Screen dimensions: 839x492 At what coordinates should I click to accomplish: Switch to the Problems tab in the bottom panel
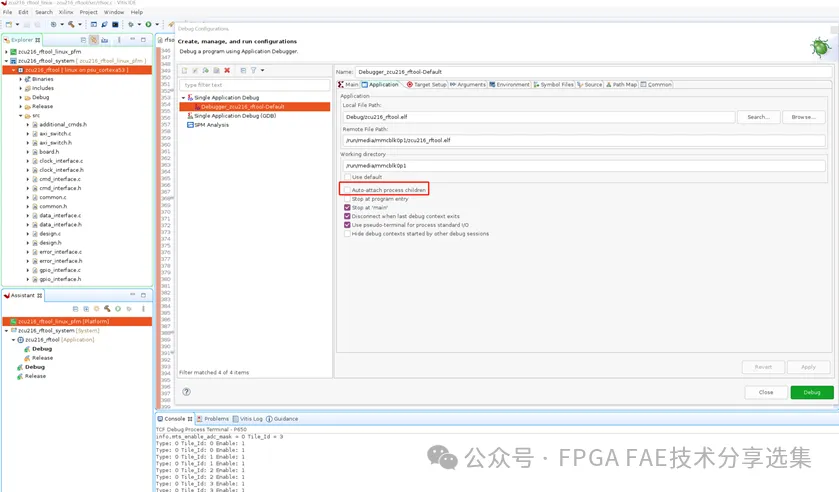(x=212, y=419)
